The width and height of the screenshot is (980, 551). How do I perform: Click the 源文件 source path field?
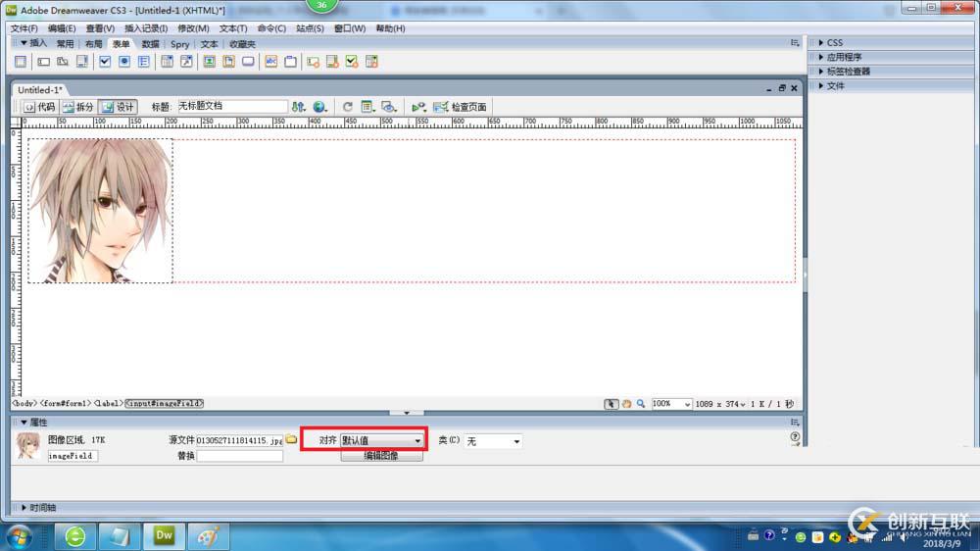coord(239,440)
